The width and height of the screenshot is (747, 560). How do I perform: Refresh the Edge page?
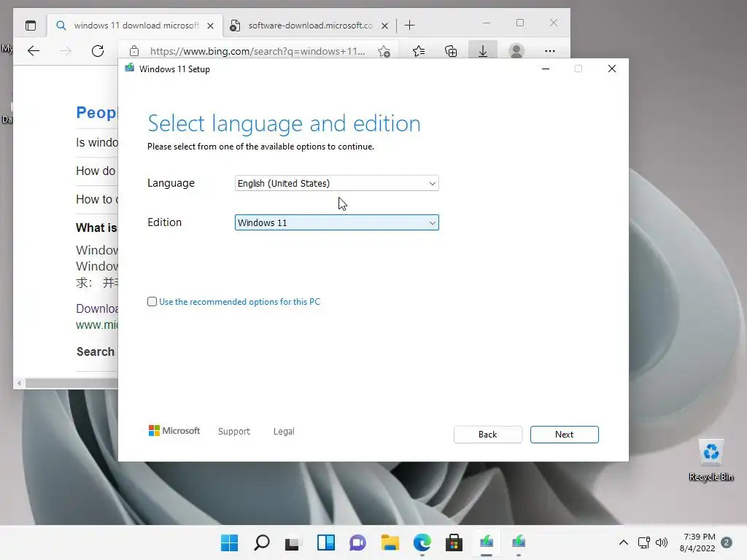click(x=98, y=51)
